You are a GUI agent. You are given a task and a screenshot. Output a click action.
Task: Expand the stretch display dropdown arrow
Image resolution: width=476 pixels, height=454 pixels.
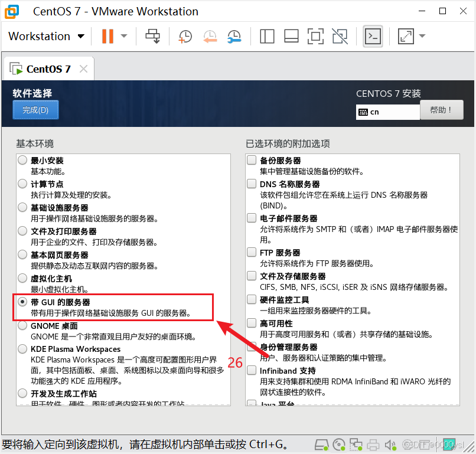[x=422, y=36]
